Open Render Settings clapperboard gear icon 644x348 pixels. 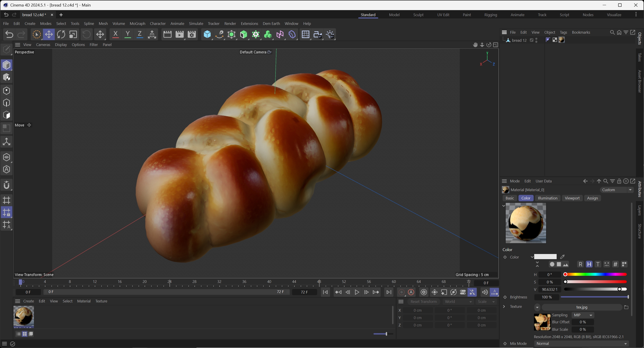[x=192, y=35]
